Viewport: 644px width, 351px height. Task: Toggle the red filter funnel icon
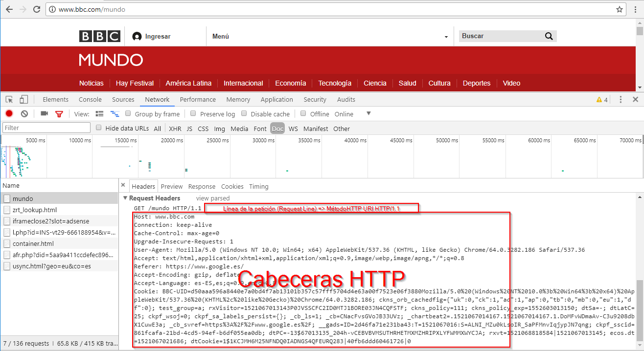(59, 114)
